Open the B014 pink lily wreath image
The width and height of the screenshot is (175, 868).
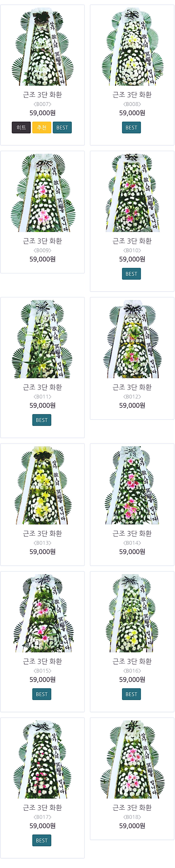pos(132,486)
